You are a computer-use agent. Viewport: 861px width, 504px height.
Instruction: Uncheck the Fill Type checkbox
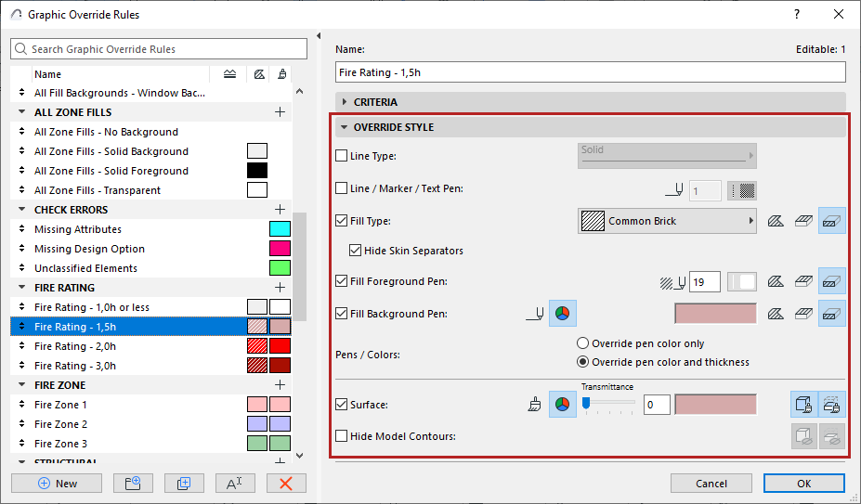342,221
